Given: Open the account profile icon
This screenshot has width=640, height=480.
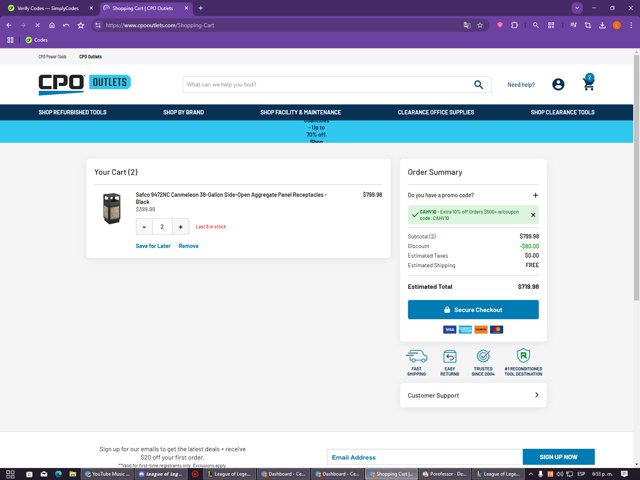Looking at the screenshot, I should click(558, 84).
